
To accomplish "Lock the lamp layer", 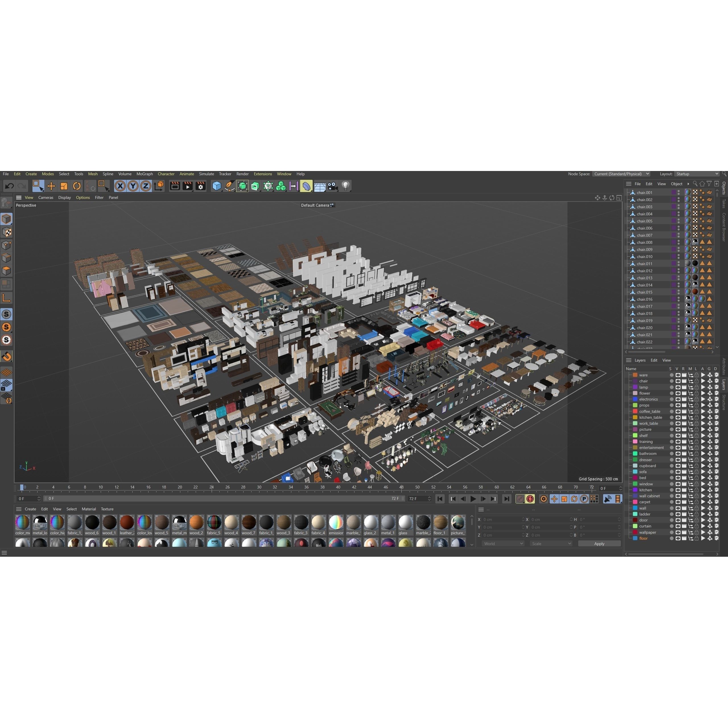I will tap(696, 387).
